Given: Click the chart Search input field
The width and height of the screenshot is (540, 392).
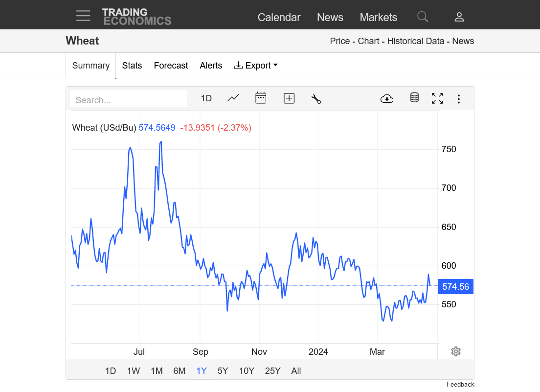Looking at the screenshot, I should click(x=129, y=99).
